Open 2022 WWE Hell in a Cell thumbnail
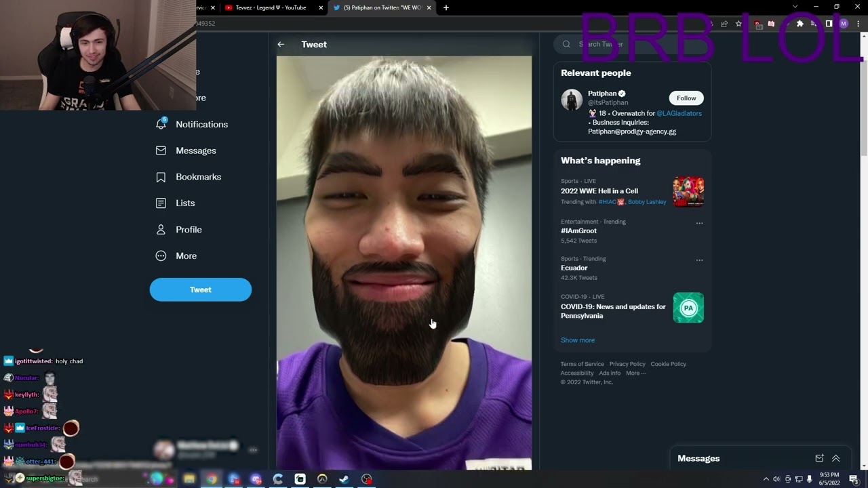 (688, 191)
